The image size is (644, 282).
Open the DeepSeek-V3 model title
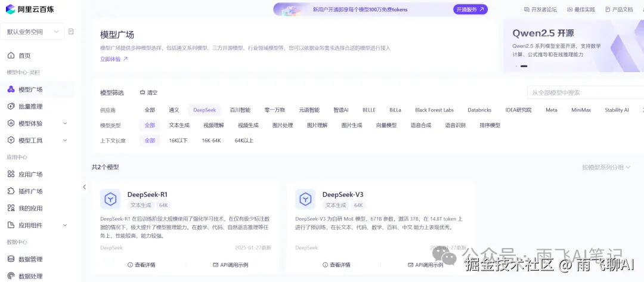point(343,194)
